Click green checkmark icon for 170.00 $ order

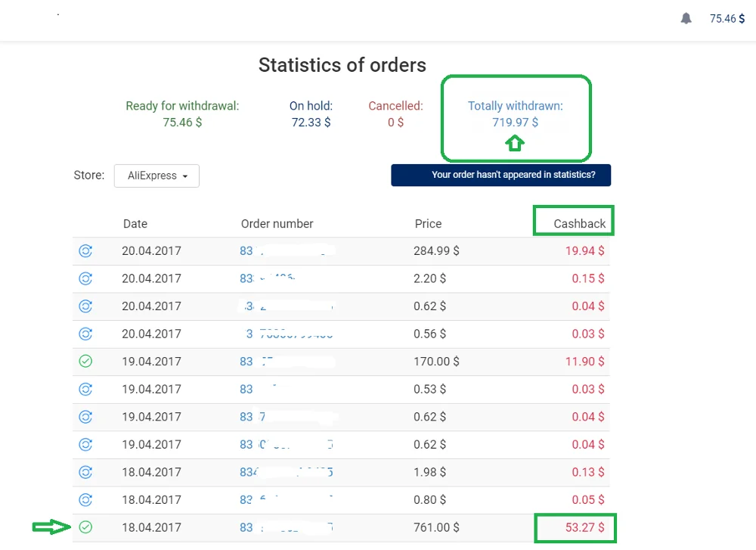point(85,362)
